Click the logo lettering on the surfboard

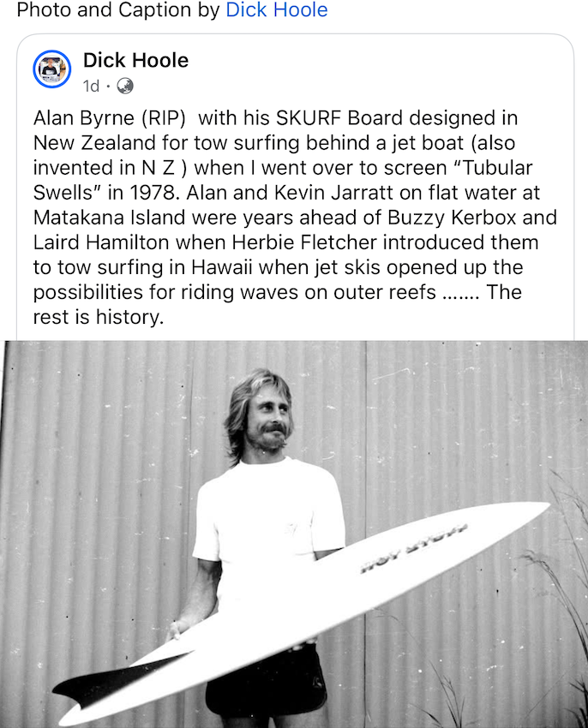414,546
